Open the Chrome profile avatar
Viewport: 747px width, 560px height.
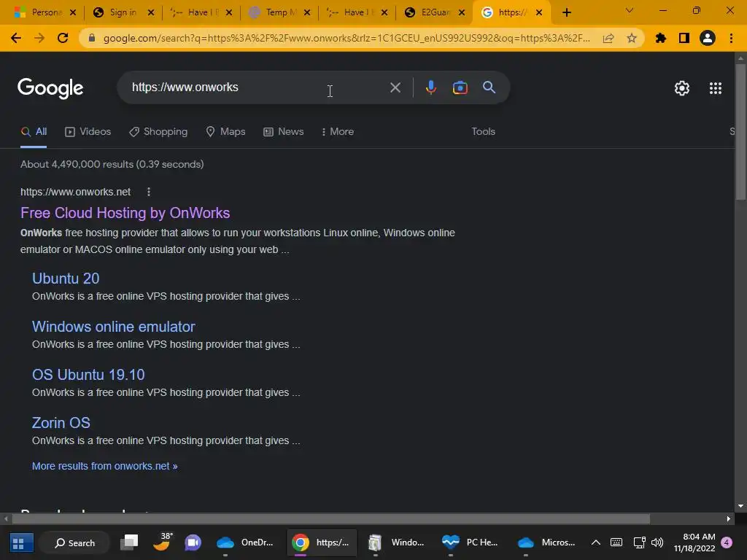pos(708,38)
